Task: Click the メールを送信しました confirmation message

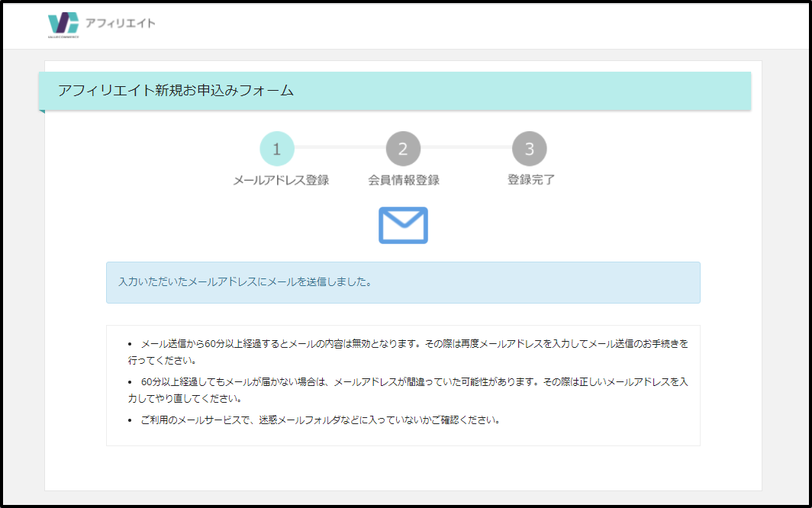Action: tap(245, 282)
